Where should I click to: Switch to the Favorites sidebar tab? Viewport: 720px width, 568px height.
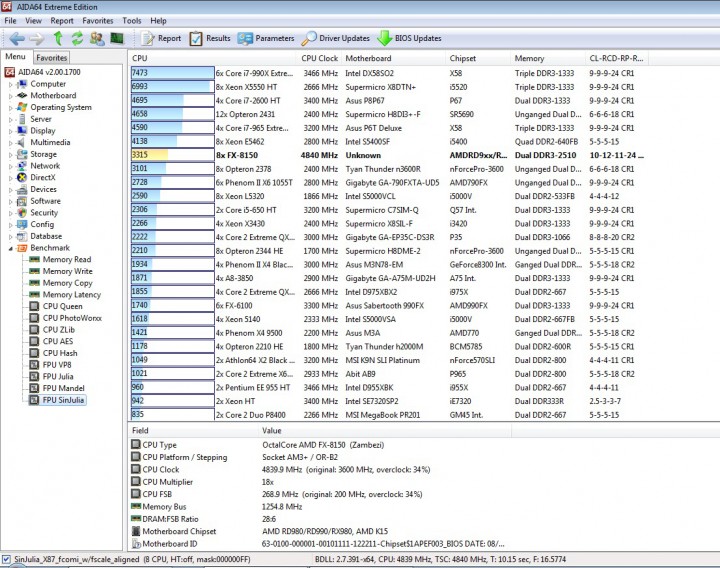coord(51,57)
